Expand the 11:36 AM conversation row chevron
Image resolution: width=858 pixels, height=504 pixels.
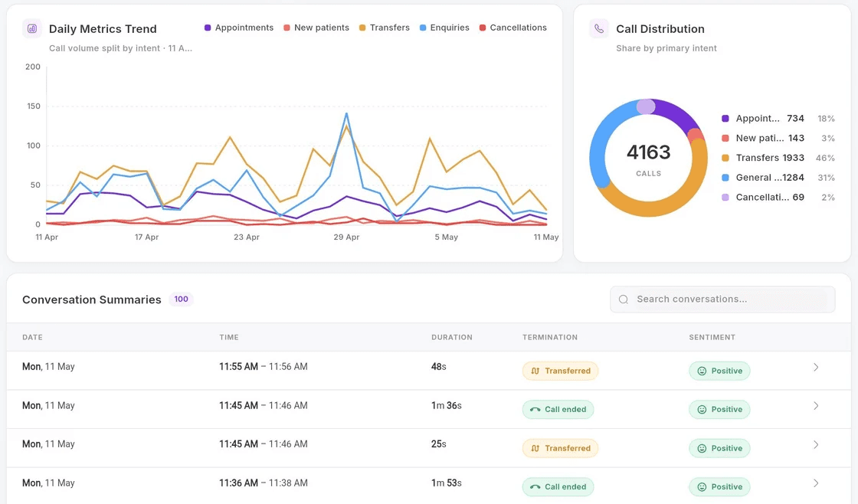(816, 483)
